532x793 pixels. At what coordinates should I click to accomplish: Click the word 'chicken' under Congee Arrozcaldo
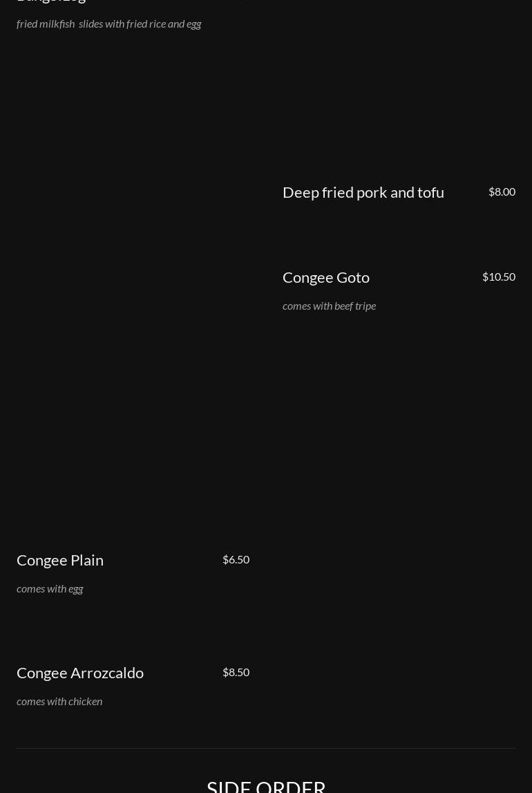point(86,702)
